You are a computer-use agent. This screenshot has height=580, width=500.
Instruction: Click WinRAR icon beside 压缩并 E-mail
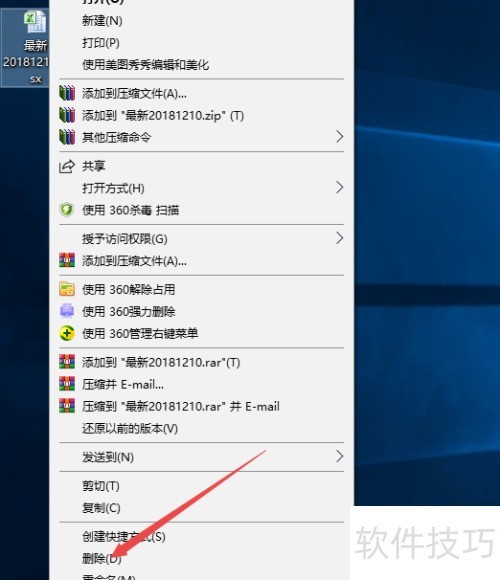[67, 384]
